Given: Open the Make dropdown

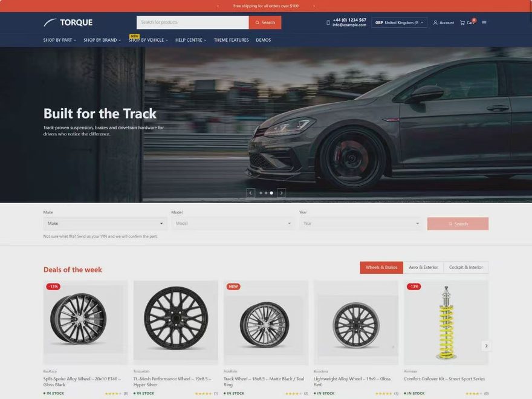Looking at the screenshot, I should click(x=105, y=224).
